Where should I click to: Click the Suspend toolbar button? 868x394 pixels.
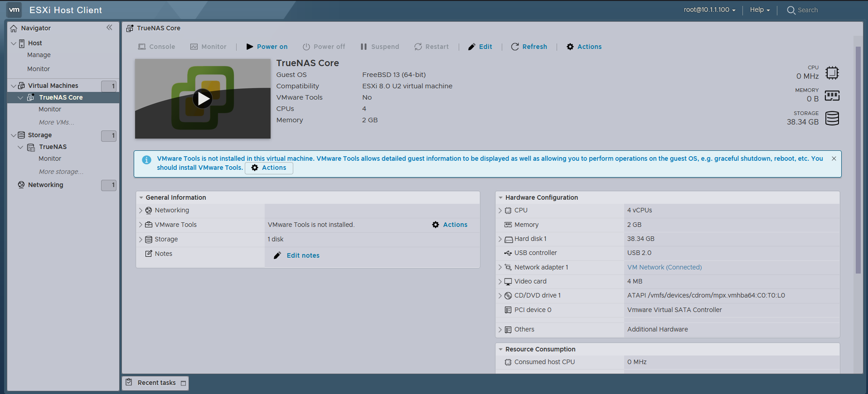(x=380, y=47)
